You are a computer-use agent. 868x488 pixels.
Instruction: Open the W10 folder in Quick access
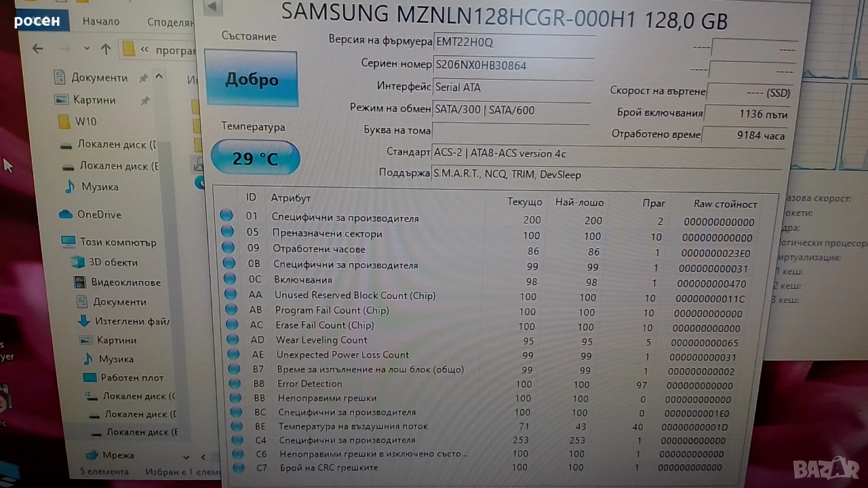(x=85, y=122)
